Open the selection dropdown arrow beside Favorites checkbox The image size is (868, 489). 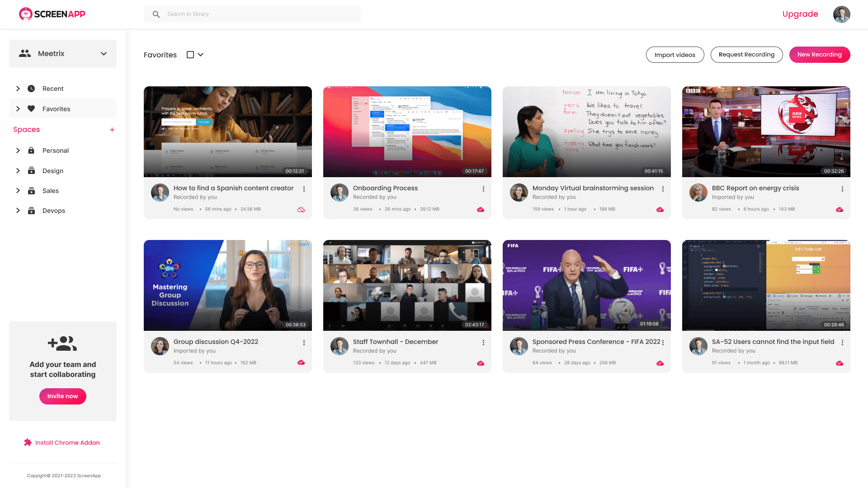[x=201, y=55]
